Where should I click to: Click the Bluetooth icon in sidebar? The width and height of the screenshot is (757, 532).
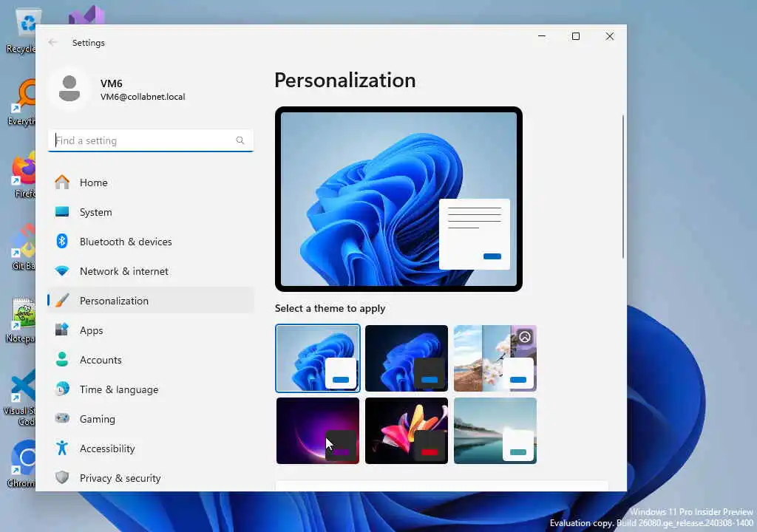coord(62,242)
